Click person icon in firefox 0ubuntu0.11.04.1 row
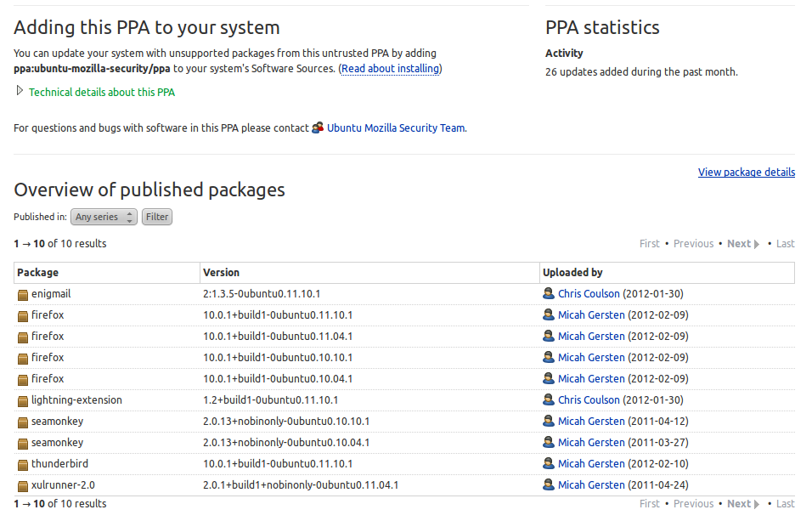Viewport: 812px width, 521px height. point(549,336)
